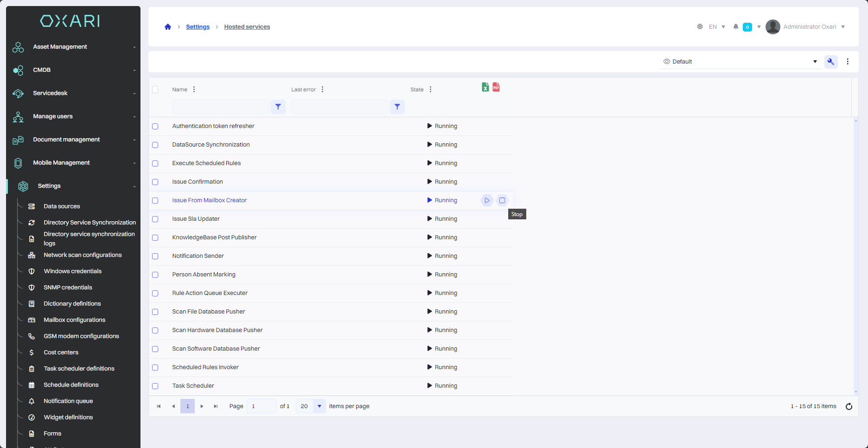Image resolution: width=868 pixels, height=448 pixels.
Task: Open the Issue From Mailbox Creator link
Action: click(x=209, y=200)
